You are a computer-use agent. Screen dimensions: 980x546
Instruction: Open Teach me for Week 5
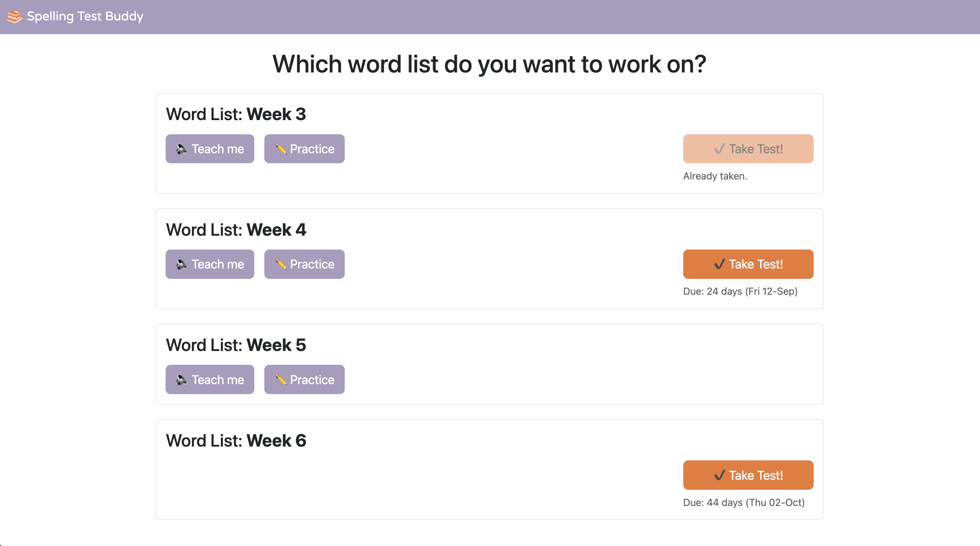click(209, 379)
